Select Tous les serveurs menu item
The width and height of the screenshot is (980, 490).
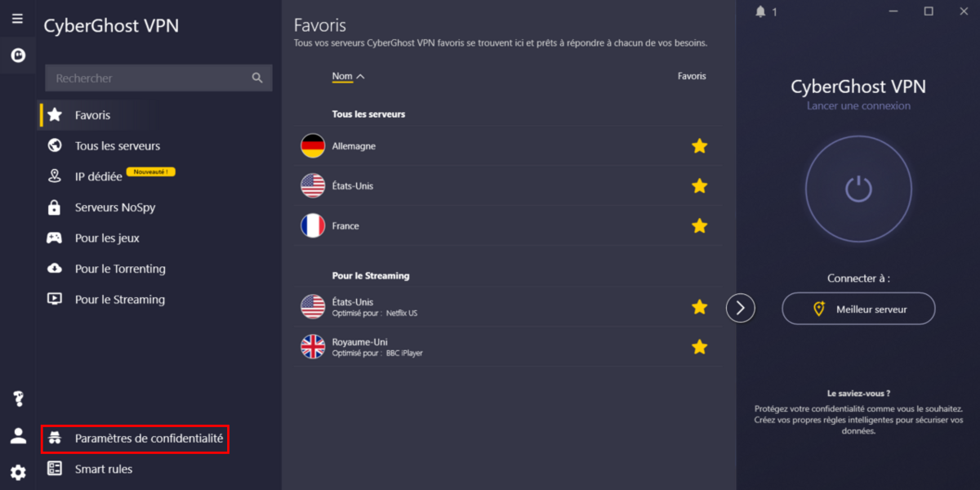116,146
